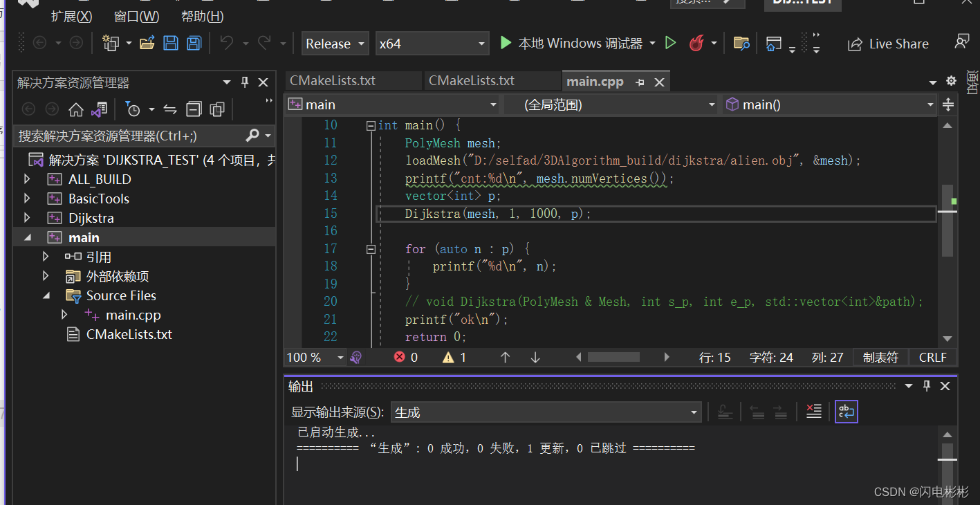The image size is (980, 505).
Task: Open Live Share
Action: tap(888, 44)
